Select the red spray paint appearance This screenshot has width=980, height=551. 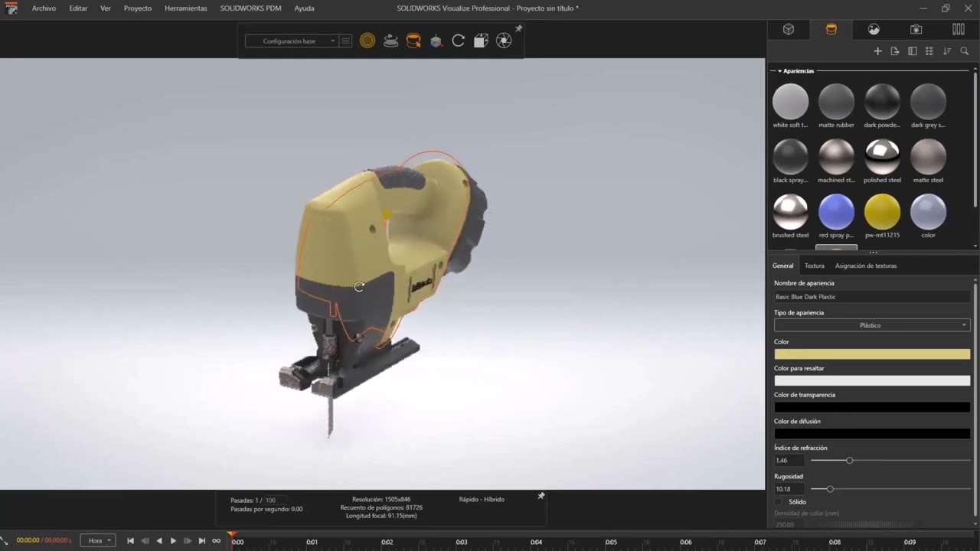coord(836,212)
